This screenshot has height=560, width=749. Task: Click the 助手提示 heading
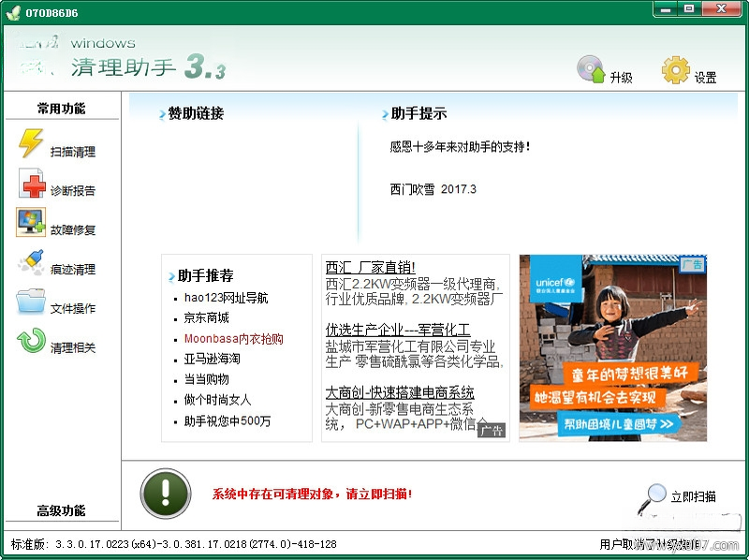(419, 113)
